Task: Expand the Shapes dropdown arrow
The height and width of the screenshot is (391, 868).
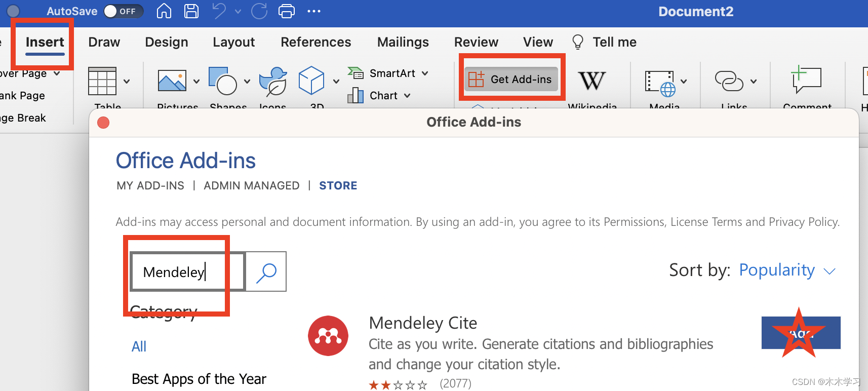Action: click(247, 81)
